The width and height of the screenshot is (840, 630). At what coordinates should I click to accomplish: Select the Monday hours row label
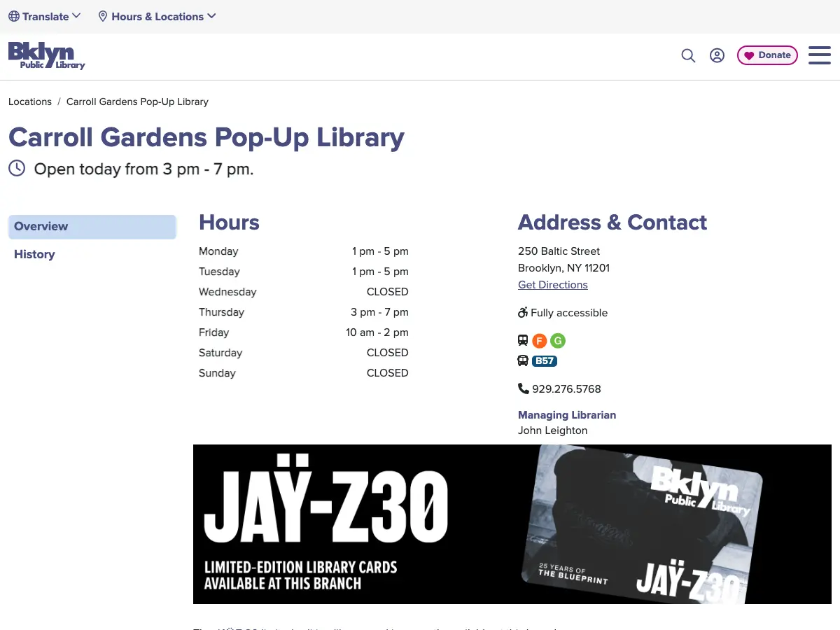218,251
